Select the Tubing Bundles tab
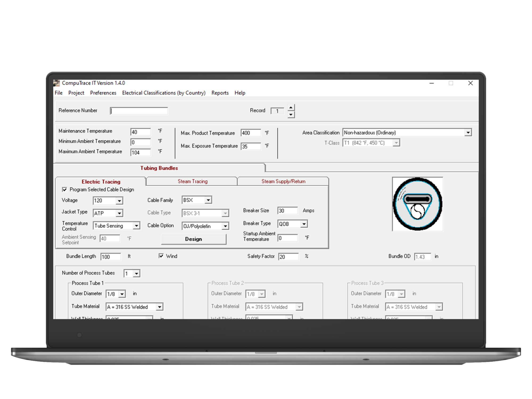This screenshot has width=532, height=399. (x=159, y=168)
